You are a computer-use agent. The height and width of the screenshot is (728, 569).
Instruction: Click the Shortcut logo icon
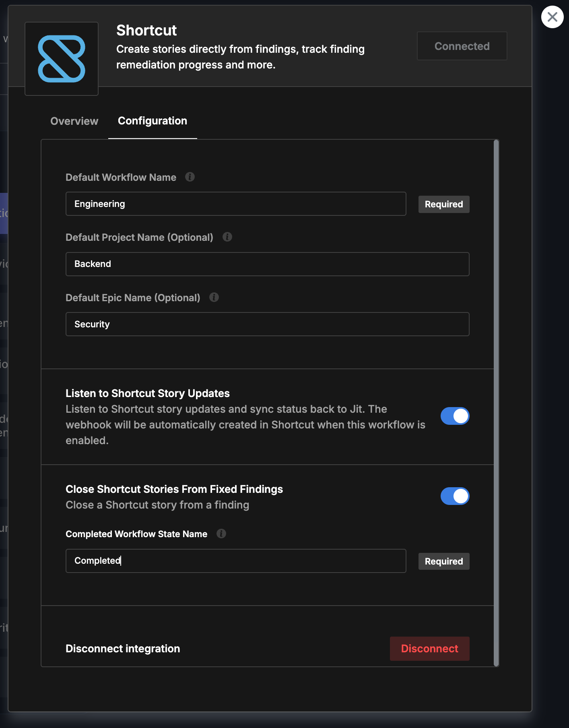coord(62,59)
